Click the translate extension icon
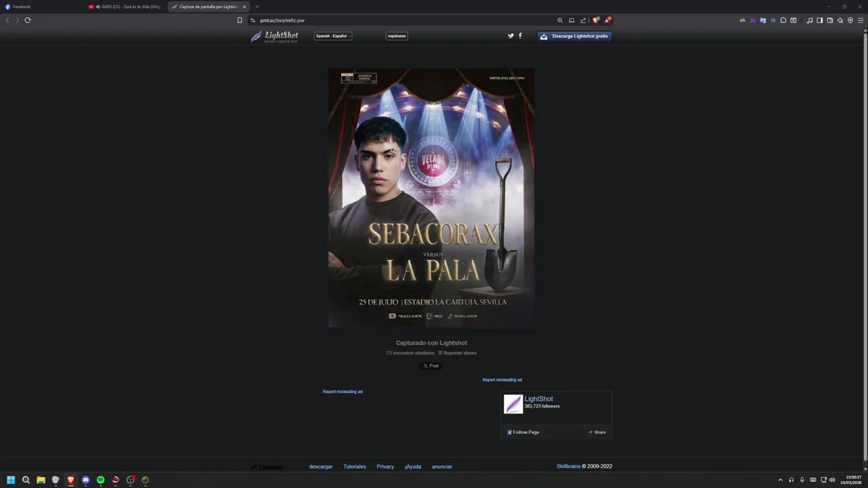Screen dimensions: 868x488 [x=763, y=20]
